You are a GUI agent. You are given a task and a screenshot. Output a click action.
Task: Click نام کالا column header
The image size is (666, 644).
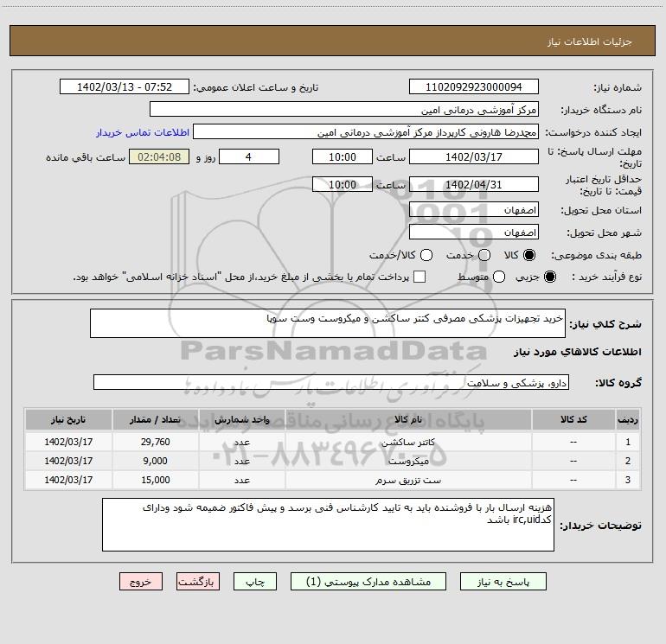coord(408,420)
